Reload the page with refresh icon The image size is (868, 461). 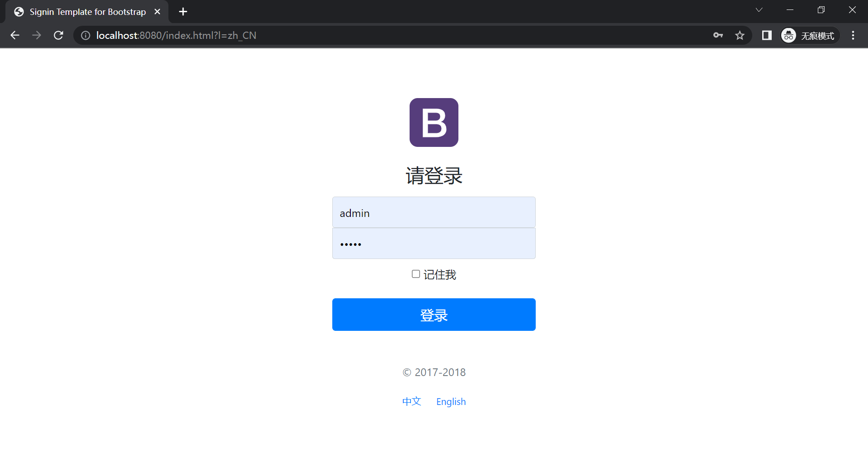point(58,35)
